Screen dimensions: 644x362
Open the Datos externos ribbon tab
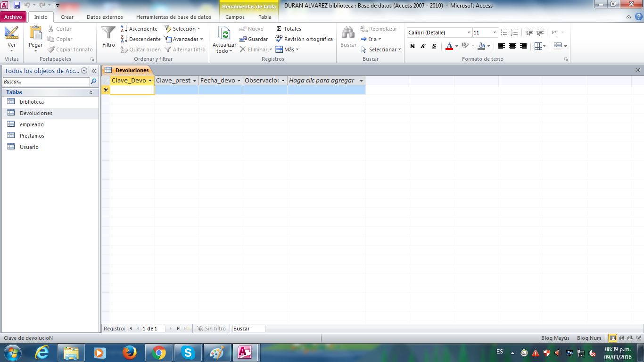pos(105,17)
